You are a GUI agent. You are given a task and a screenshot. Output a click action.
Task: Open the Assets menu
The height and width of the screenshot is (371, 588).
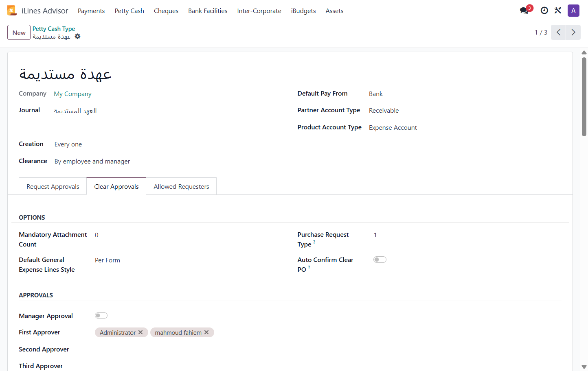coord(334,11)
